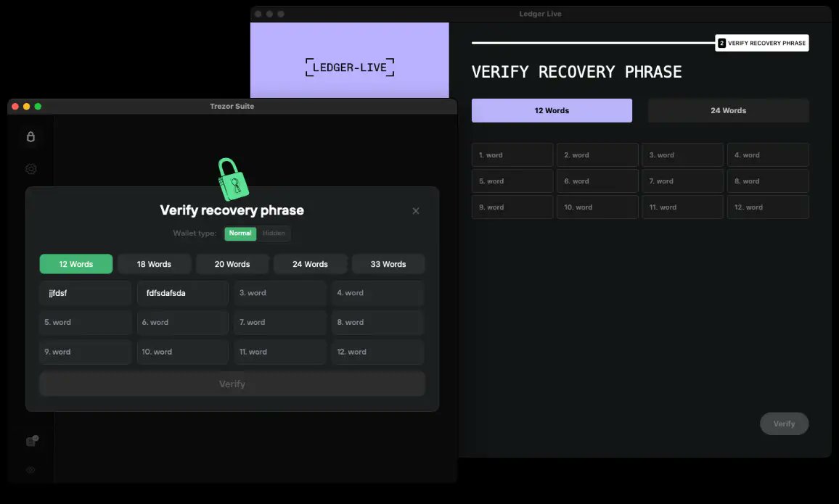Open the lock icon in Trezor Suite sidebar
The width and height of the screenshot is (839, 504).
(30, 136)
